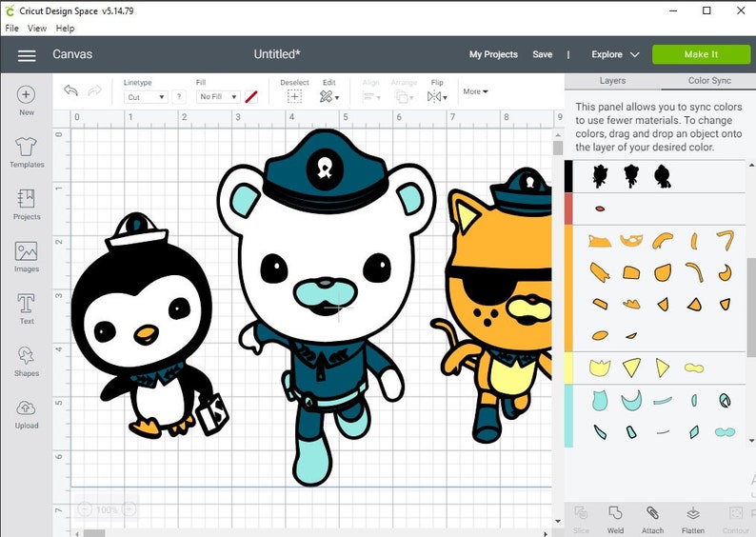
Task: Select the first teal shape thumbnail
Action: point(600,401)
